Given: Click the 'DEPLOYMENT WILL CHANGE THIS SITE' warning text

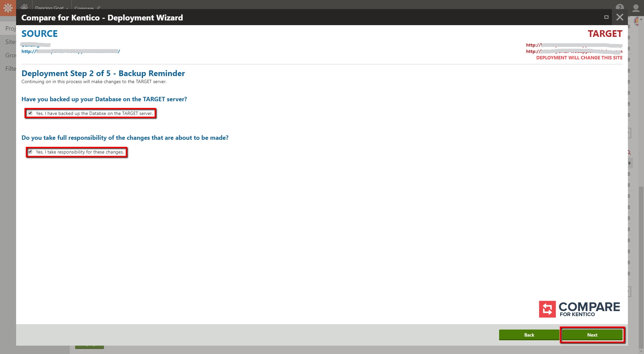Looking at the screenshot, I should pyautogui.click(x=579, y=58).
